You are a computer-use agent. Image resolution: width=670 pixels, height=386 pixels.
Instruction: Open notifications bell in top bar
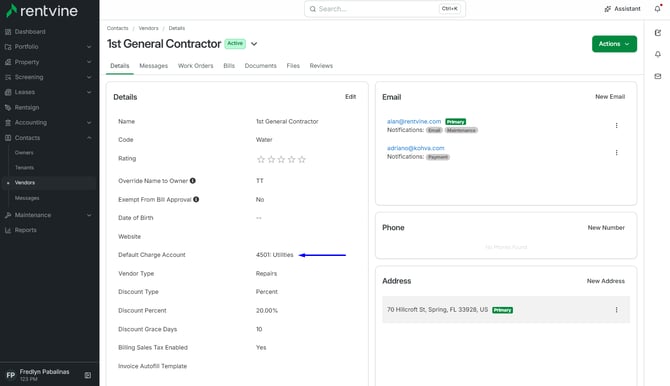658,9
